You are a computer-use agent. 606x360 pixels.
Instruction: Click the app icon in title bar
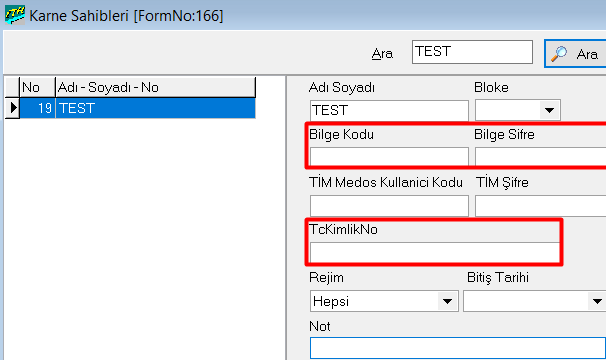(x=15, y=15)
